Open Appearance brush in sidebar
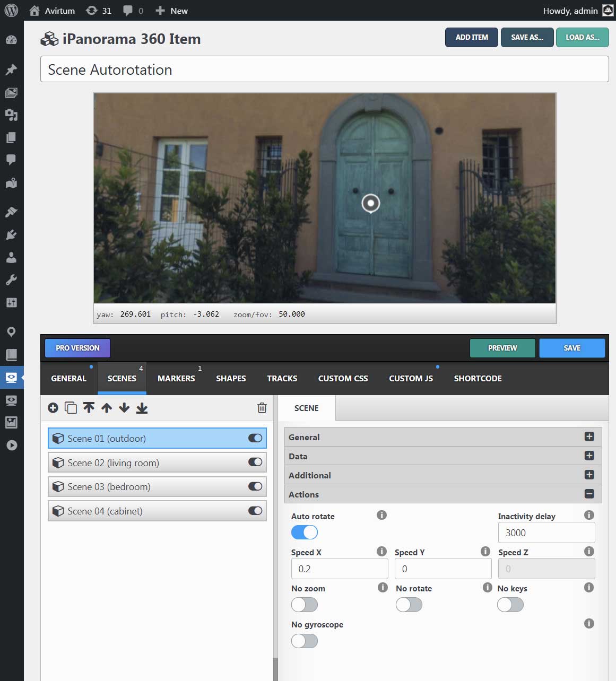Image resolution: width=616 pixels, height=681 pixels. [11, 212]
